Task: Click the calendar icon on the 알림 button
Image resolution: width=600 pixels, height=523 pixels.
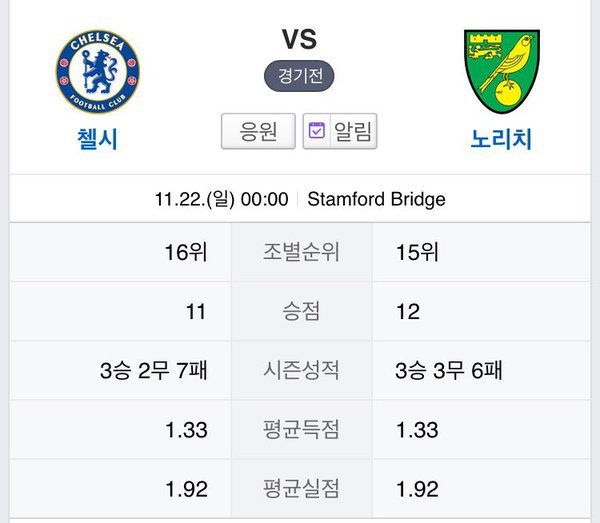Action: (317, 131)
